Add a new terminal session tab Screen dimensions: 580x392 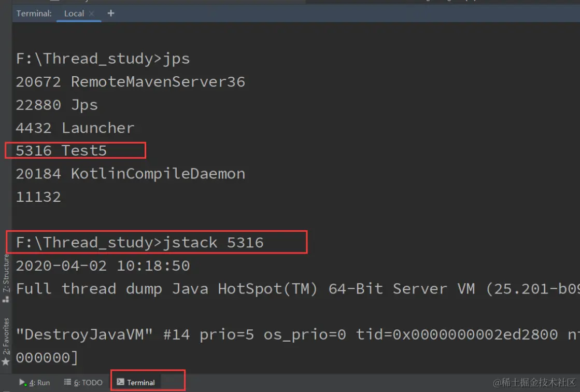(110, 13)
